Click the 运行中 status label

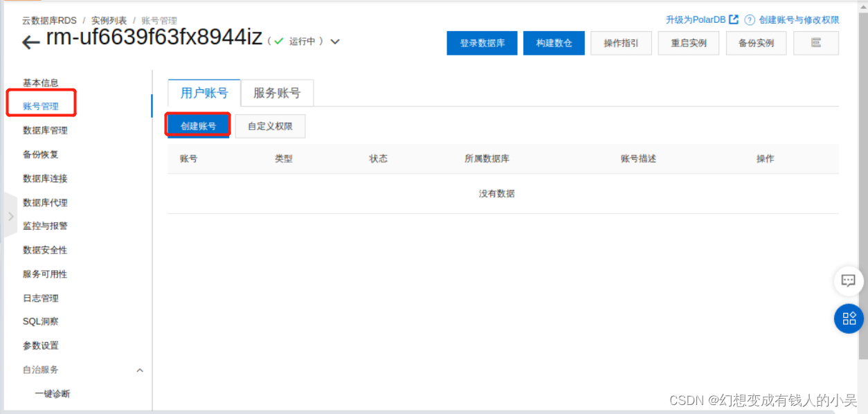pos(302,42)
